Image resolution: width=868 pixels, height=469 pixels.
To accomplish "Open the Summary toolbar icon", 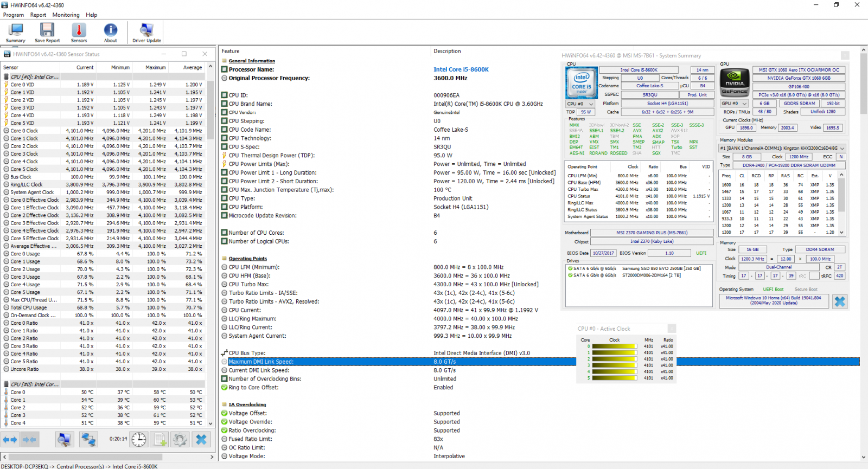I will [x=16, y=33].
